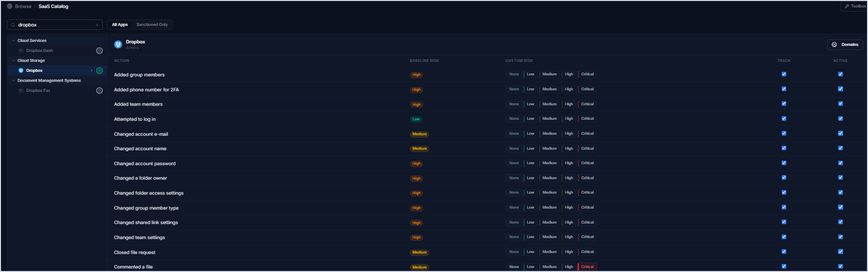The image size is (868, 272).
Task: Click the Domains globe icon
Action: click(x=835, y=44)
